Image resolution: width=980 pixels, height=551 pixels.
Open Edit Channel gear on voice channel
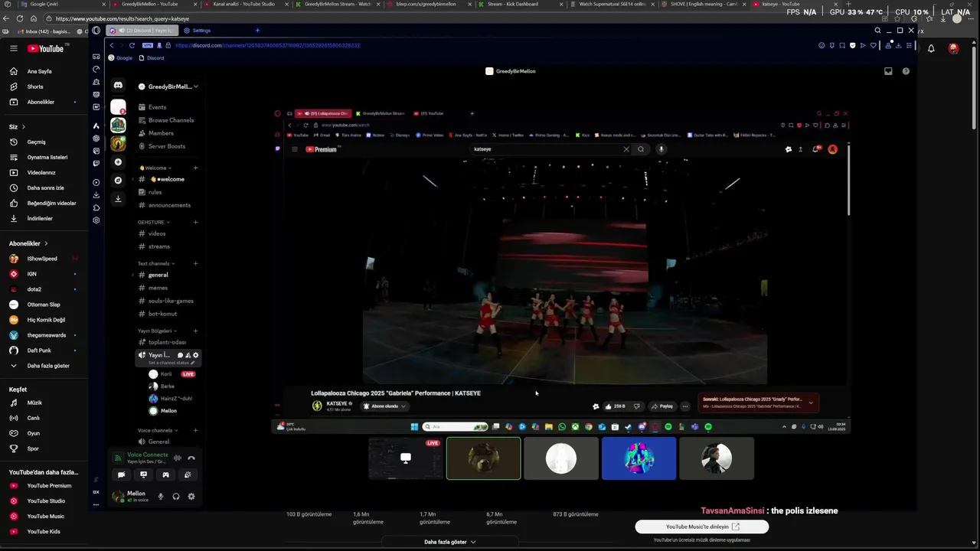pyautogui.click(x=195, y=355)
